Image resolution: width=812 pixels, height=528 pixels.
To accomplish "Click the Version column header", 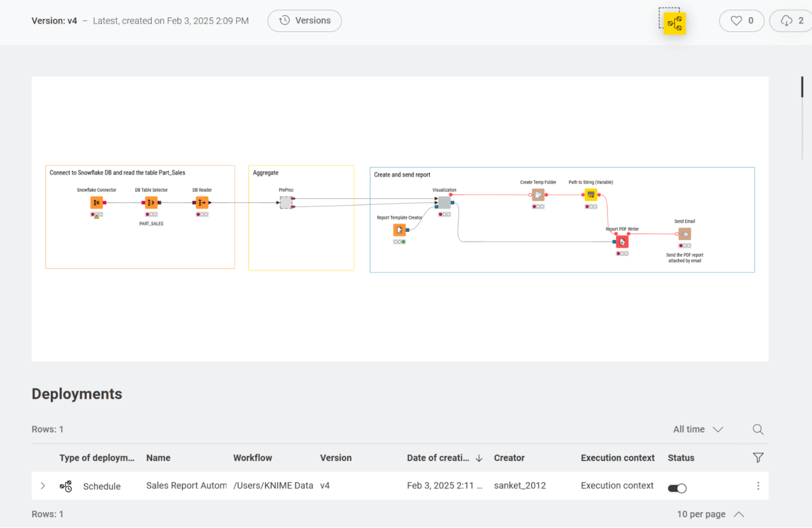I will point(336,458).
